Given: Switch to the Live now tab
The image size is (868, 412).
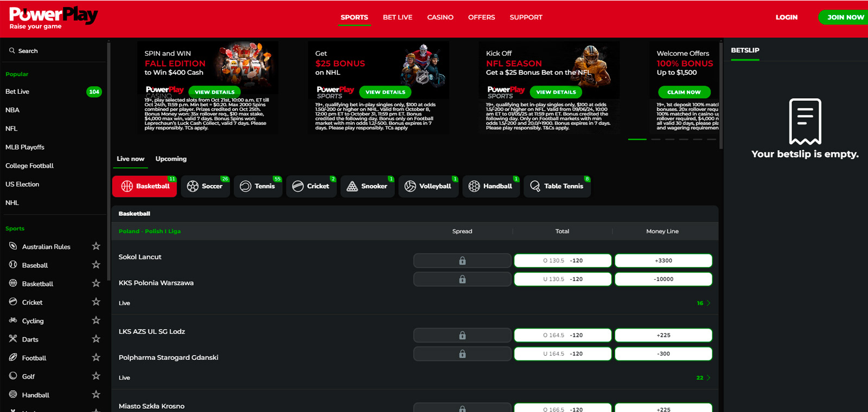Looking at the screenshot, I should point(130,159).
